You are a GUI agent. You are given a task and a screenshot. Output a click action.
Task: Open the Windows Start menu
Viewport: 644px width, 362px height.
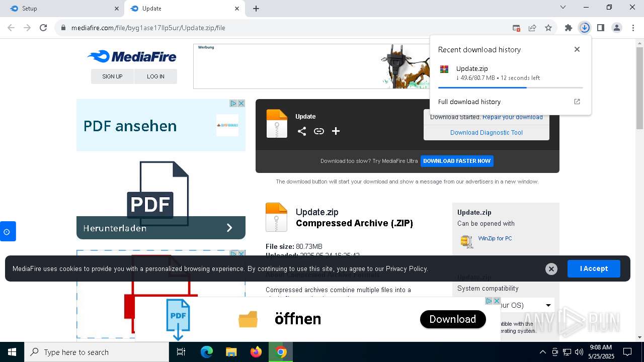[x=12, y=352]
